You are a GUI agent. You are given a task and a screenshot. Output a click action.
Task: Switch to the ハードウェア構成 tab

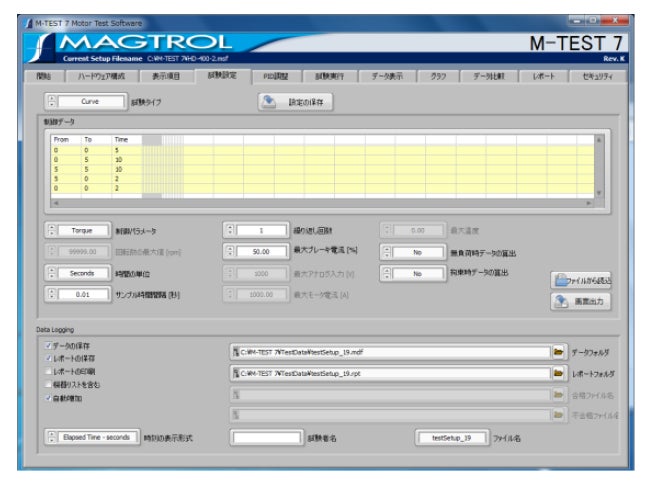[101, 77]
